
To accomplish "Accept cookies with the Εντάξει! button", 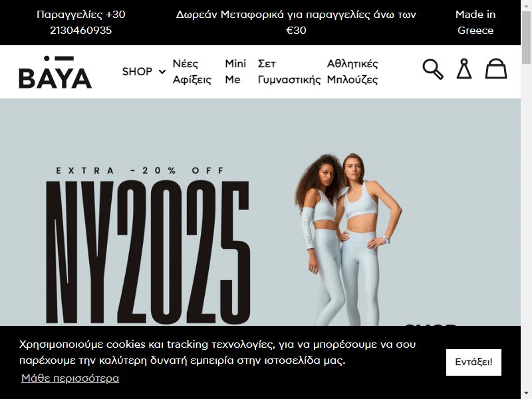I will coord(473,362).
